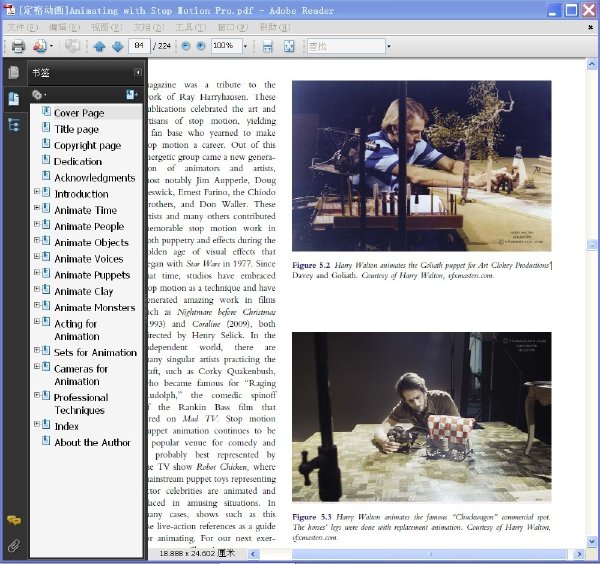
Task: Open the find options dropdown arrow
Action: 389,46
